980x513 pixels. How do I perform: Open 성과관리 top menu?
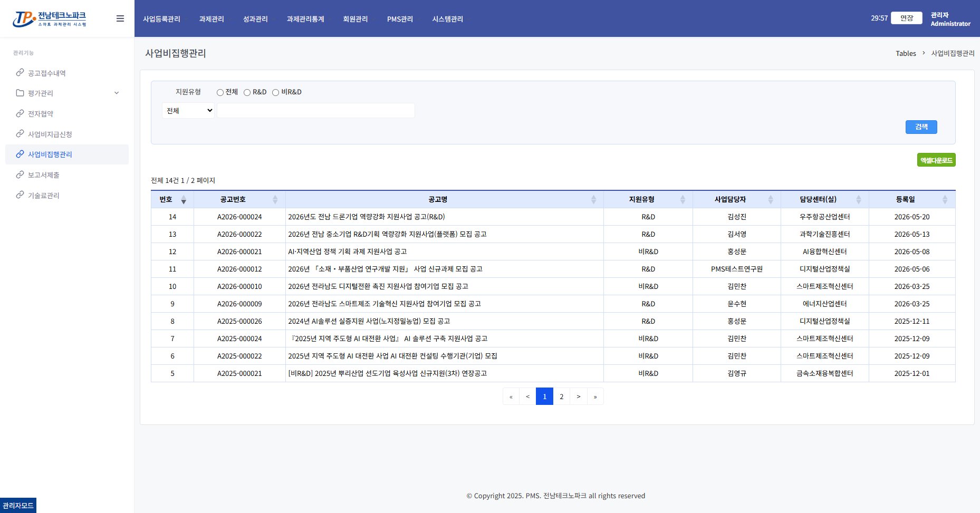(255, 19)
